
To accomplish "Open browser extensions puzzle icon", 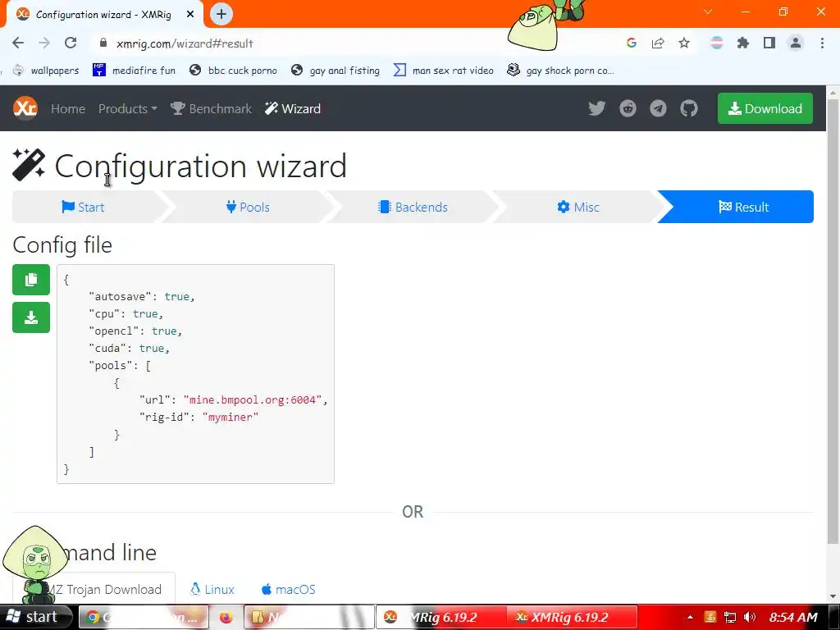I will [x=743, y=43].
